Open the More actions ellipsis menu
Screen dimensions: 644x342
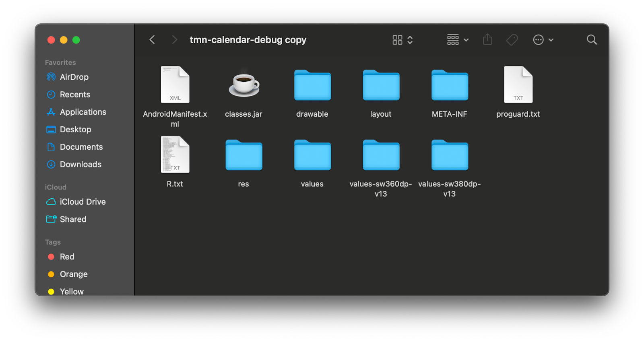[x=543, y=40]
